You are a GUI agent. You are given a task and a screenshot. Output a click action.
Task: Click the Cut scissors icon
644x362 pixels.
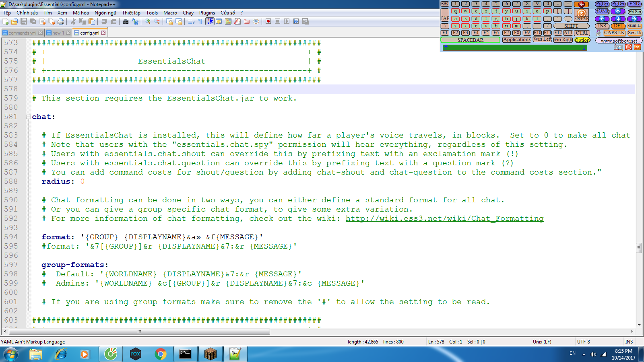tap(73, 21)
